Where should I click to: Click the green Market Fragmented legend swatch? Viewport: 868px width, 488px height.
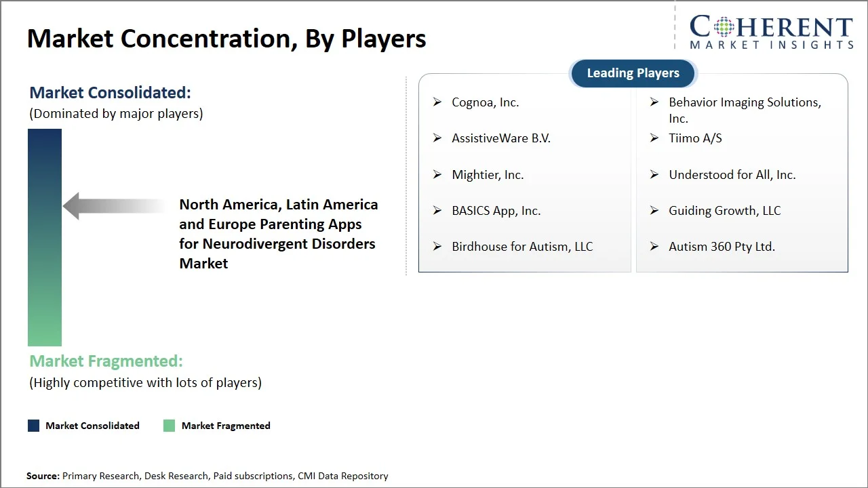(169, 426)
